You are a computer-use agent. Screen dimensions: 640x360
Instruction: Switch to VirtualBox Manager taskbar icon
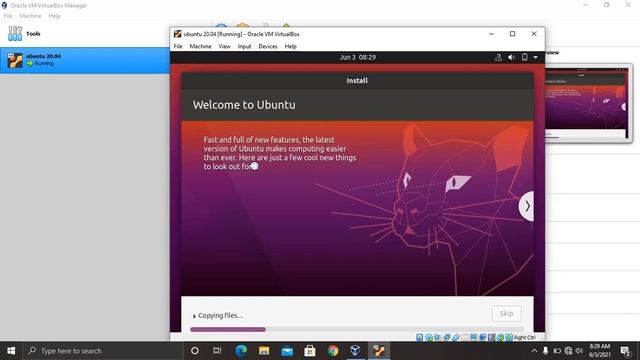click(x=356, y=351)
